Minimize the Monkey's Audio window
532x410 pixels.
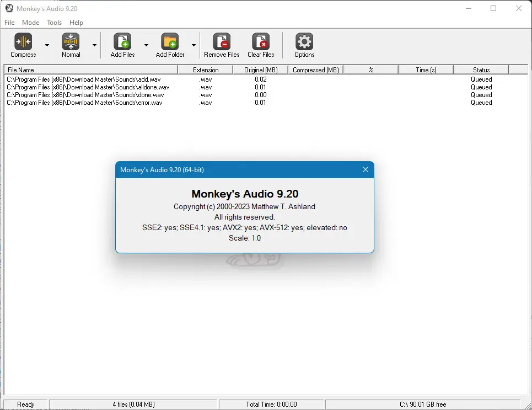point(469,8)
